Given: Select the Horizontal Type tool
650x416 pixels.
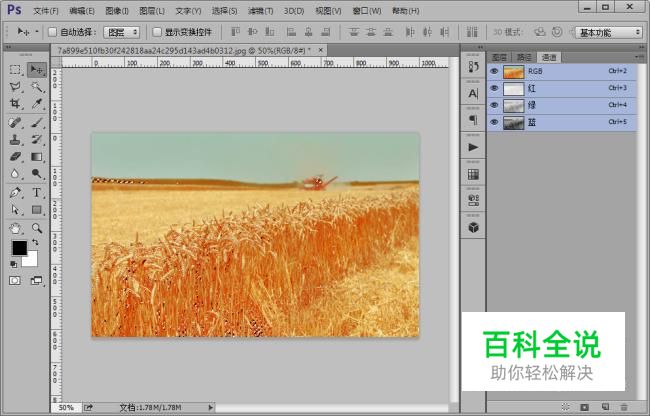Looking at the screenshot, I should tap(36, 193).
